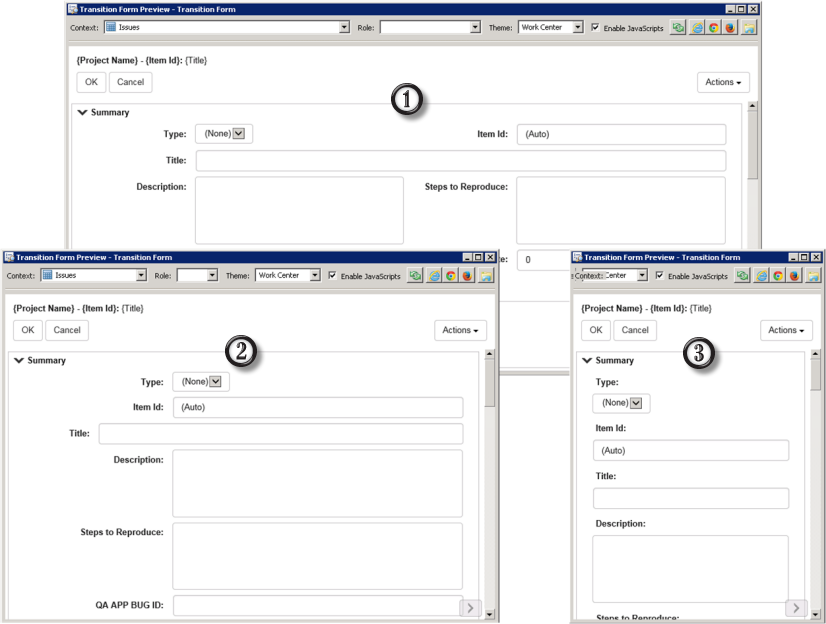Screen dimensions: 826x624
Task: Collapse the Summary section in window 3
Action: click(x=586, y=360)
